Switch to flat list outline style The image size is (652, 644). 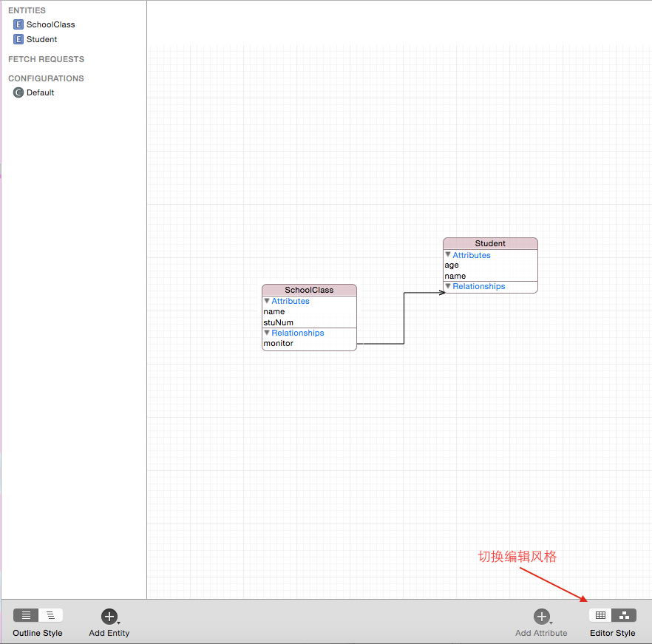(x=26, y=615)
